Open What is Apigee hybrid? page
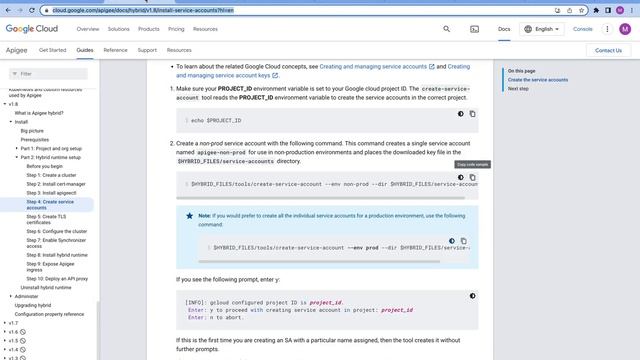Viewport: 640px width, 360px height. point(39,113)
